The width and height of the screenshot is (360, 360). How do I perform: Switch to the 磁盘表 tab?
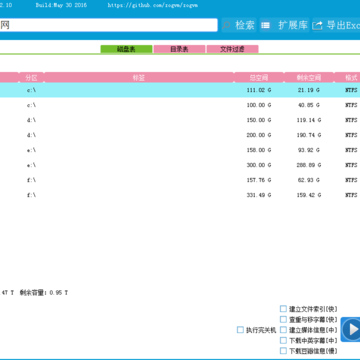click(126, 49)
